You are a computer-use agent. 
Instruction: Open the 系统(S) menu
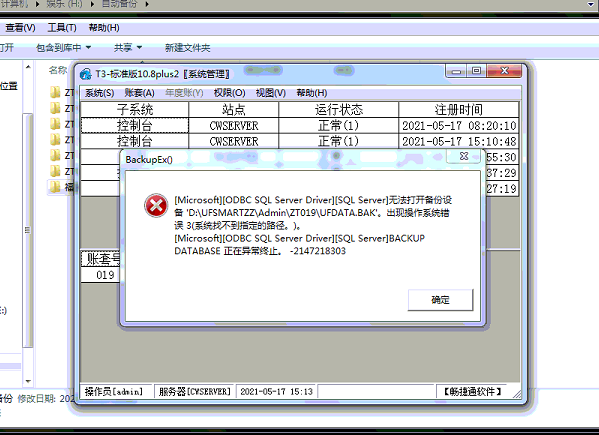tap(99, 93)
